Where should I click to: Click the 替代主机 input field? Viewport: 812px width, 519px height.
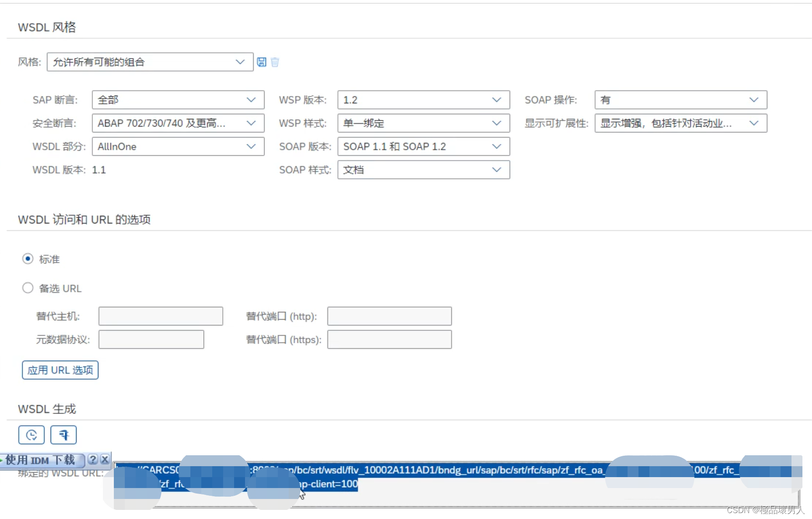[160, 316]
